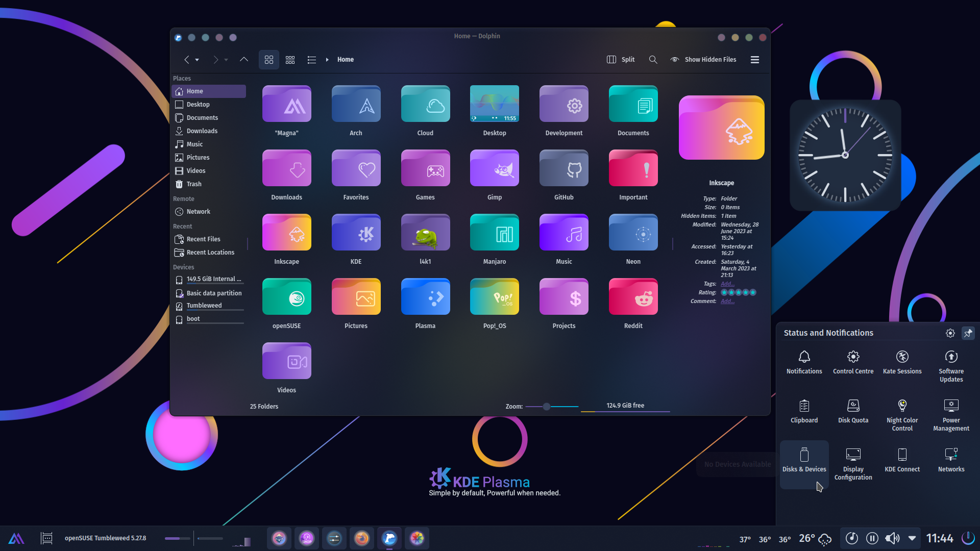Viewport: 980px width, 551px height.
Task: Open the KDE folder
Action: coord(356,233)
